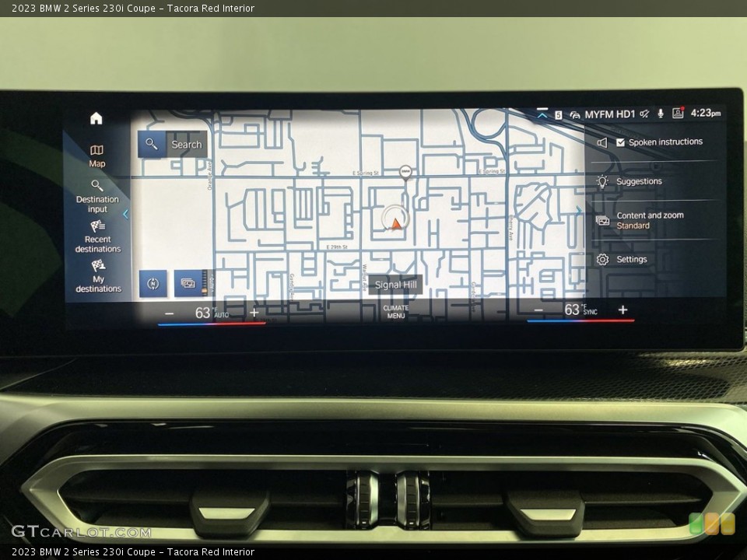Activate the voice assistant microphone icon
Screen dimensions: 747x560
(x=661, y=114)
